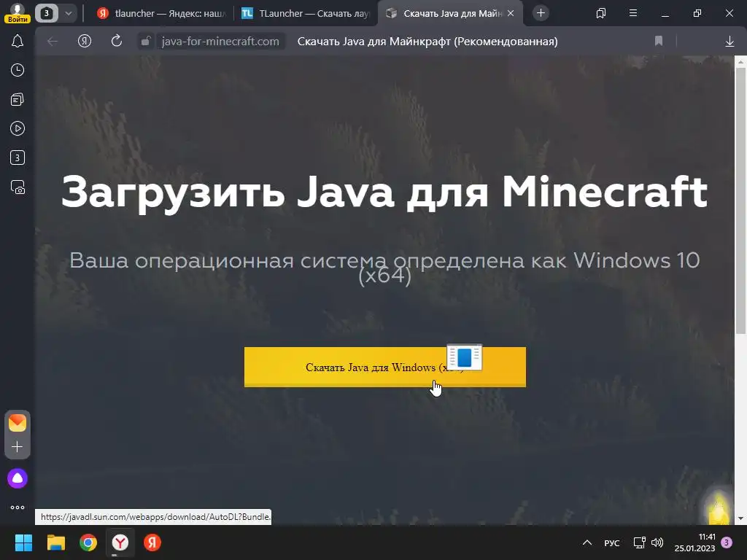Open File Explorer from the taskbar
The width and height of the screenshot is (747, 560).
coord(55,542)
